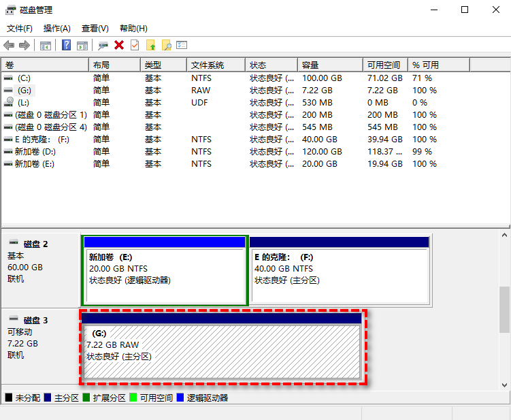The image size is (511, 420).
Task: Sort by the % 可用 column header
Action: (x=439, y=65)
